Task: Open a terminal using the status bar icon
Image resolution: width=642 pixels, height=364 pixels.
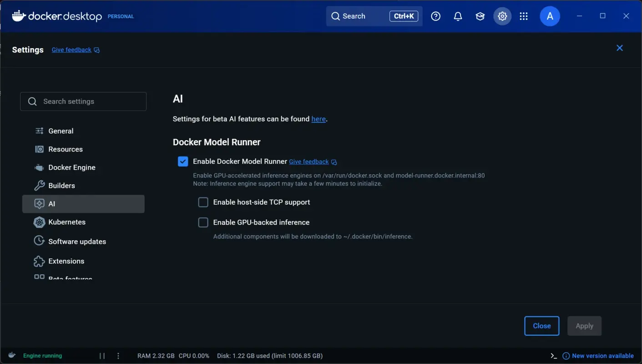Action: (553, 355)
